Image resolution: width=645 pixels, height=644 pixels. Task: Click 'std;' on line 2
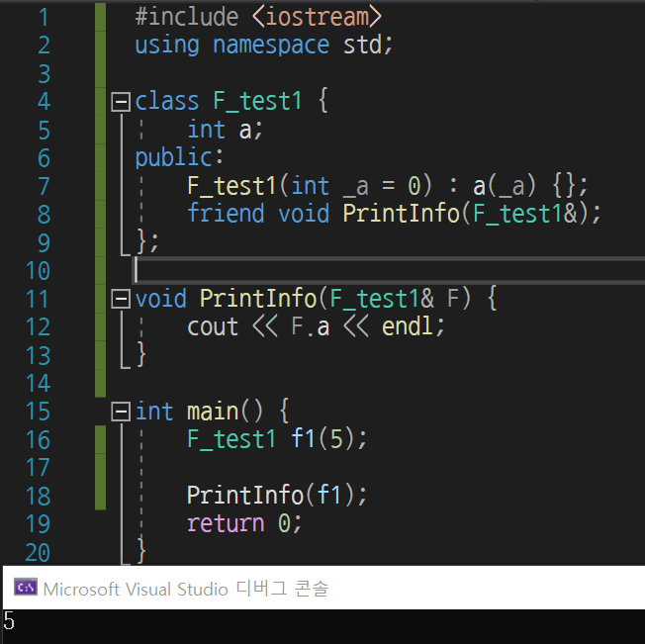pos(368,46)
